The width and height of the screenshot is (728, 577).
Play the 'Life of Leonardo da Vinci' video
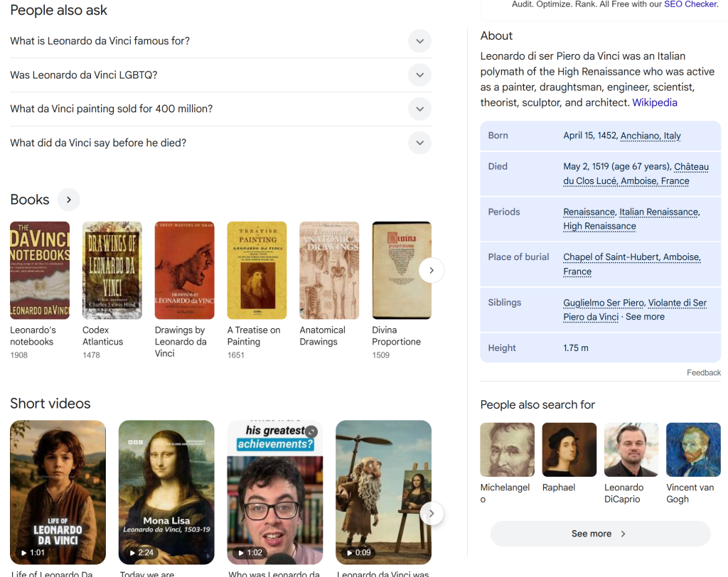coord(58,492)
